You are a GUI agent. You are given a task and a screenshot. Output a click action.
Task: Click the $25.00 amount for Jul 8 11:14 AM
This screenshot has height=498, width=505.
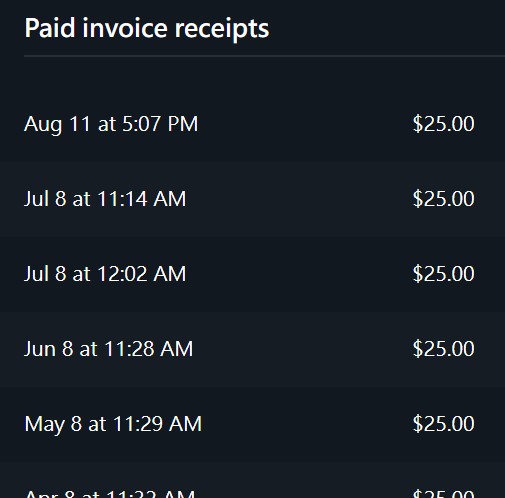point(443,199)
